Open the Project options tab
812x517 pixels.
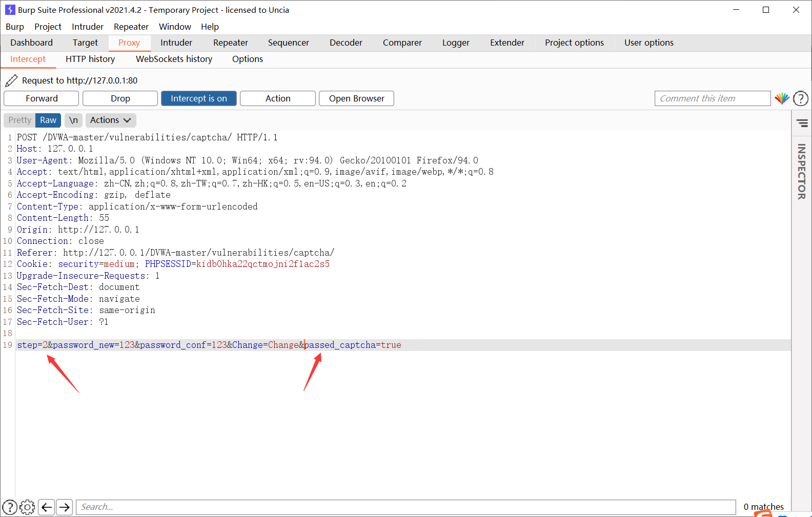[x=574, y=43]
